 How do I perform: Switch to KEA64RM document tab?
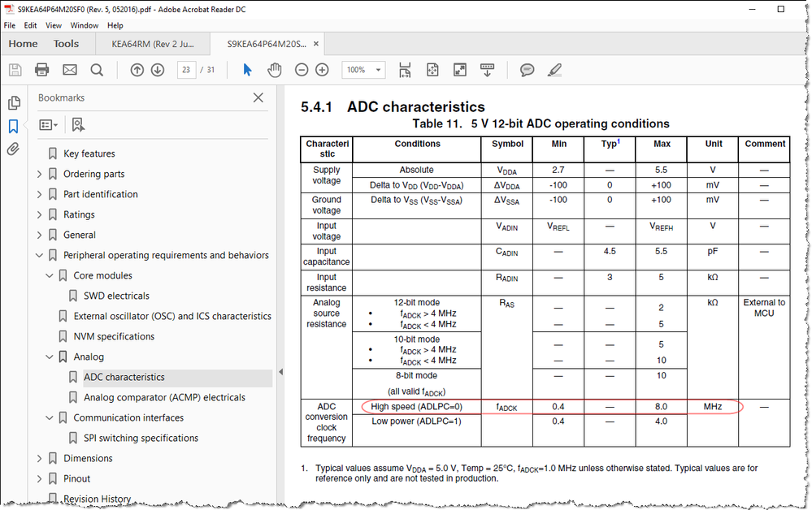point(153,44)
